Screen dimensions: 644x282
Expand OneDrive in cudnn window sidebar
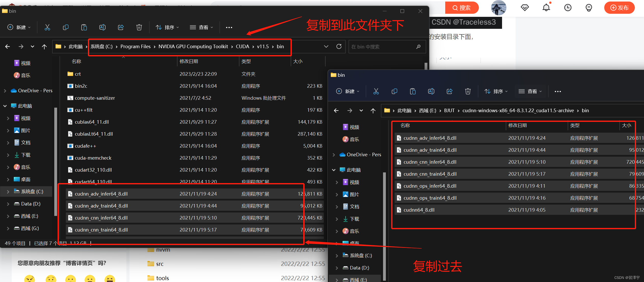334,155
